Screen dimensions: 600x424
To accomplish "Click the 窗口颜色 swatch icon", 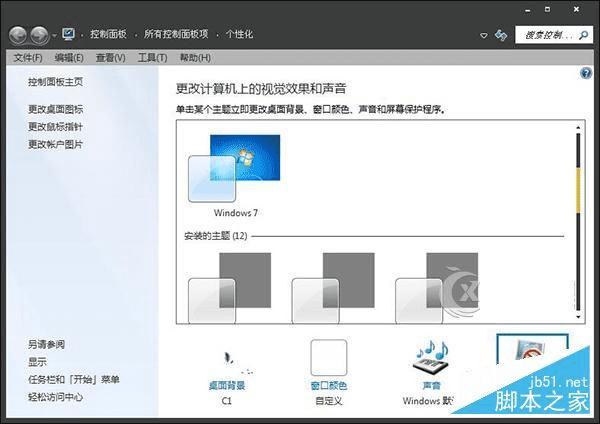I will pos(329,357).
